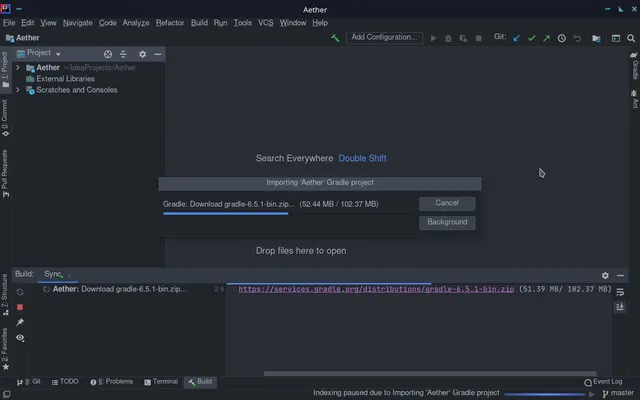Image resolution: width=640 pixels, height=400 pixels.
Task: Click the Search Everywhere magnifier icon
Action: coord(631,38)
